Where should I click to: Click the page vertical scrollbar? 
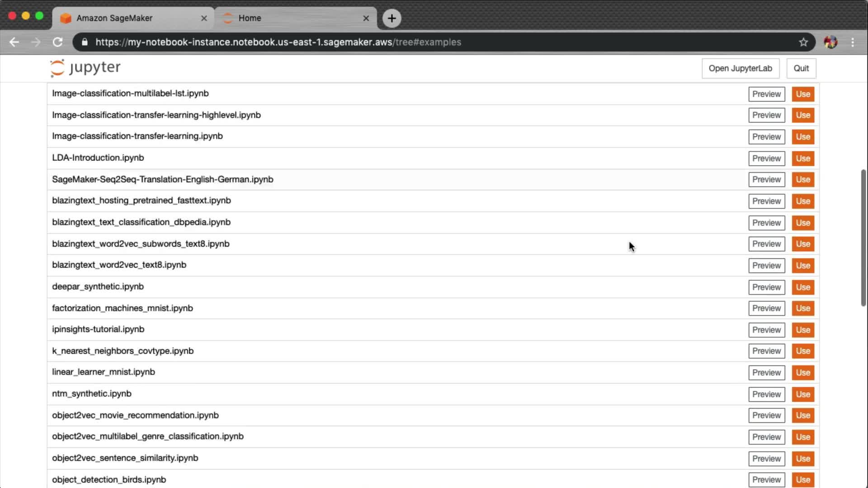(863, 238)
